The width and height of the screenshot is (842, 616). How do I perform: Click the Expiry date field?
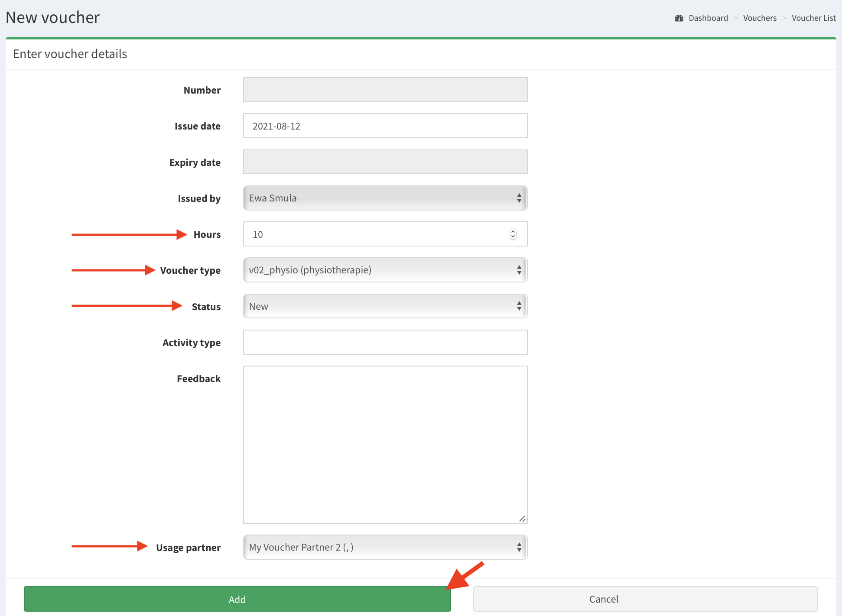385,162
